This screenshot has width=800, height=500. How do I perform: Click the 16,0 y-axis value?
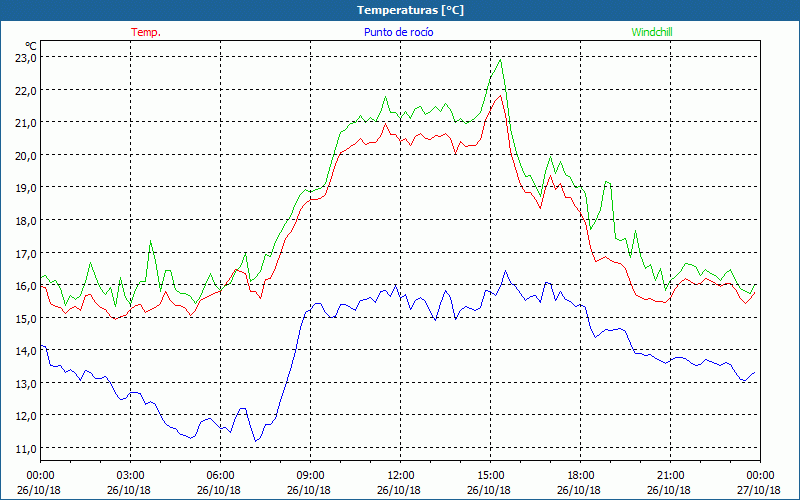point(26,286)
